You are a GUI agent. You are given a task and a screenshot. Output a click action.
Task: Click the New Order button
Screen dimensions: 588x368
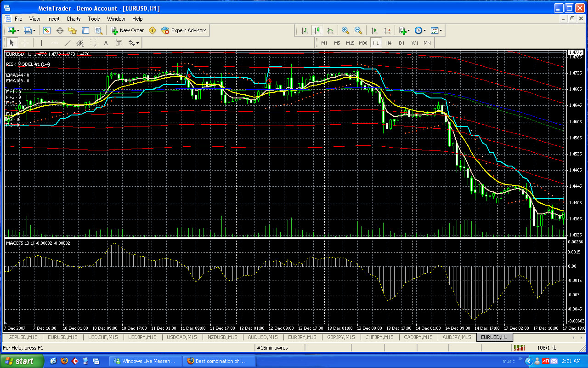pyautogui.click(x=127, y=30)
